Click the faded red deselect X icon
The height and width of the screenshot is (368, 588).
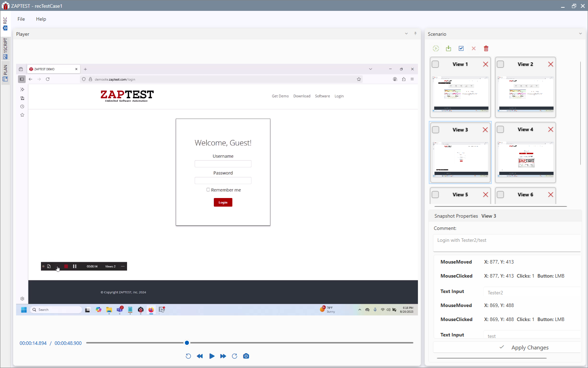(474, 48)
